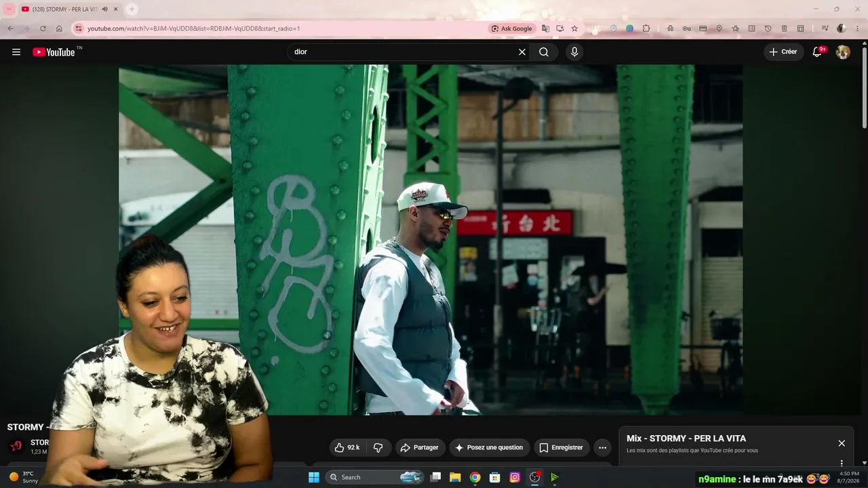
Task: Open the Windows Start menu
Action: (x=314, y=477)
